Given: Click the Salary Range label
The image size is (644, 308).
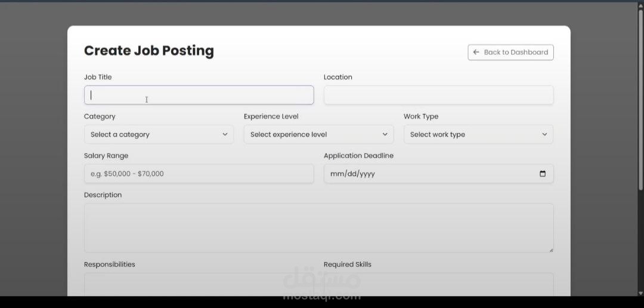Looking at the screenshot, I should pyautogui.click(x=106, y=156).
